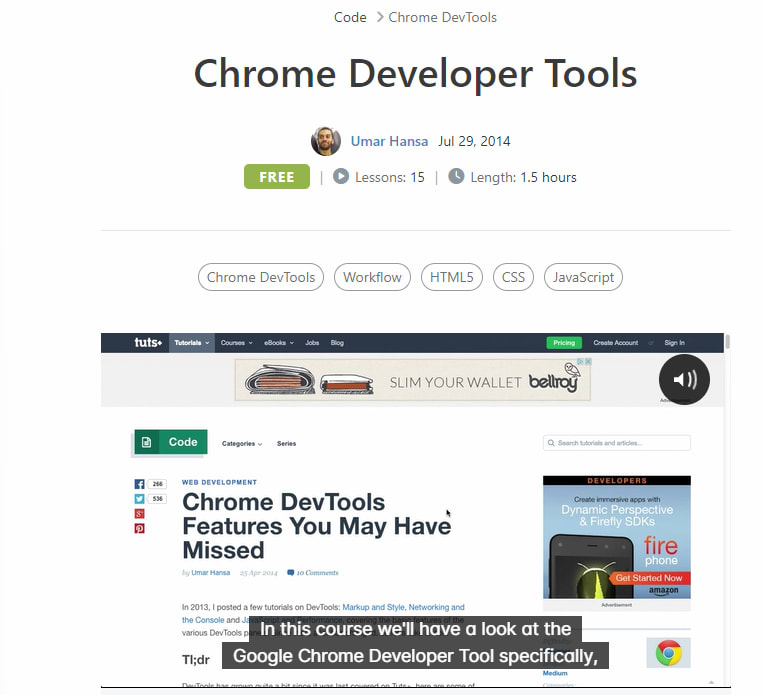Open the Amazon Fire phone advertisement
Screen dimensions: 764x695
tap(617, 537)
